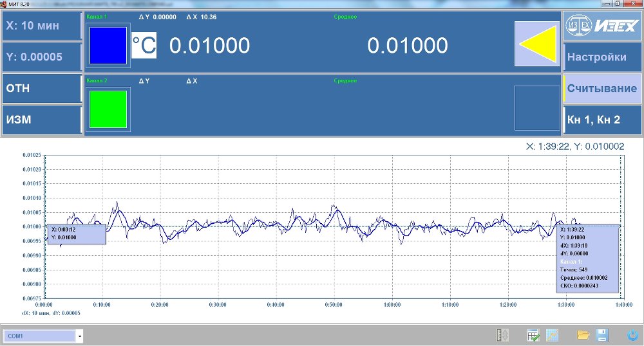The width and height of the screenshot is (644, 346).
Task: Pick the blue Channel 1 color swatch
Action: [108, 45]
